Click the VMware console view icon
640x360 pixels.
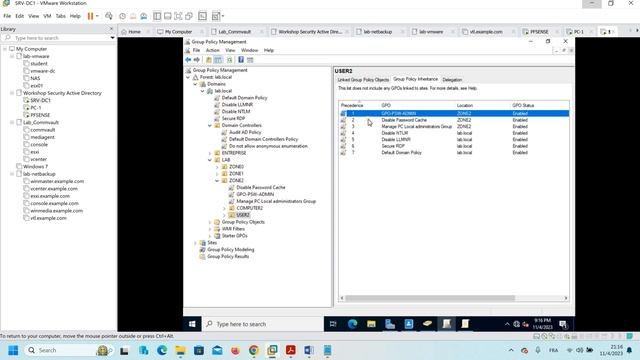pos(202,16)
